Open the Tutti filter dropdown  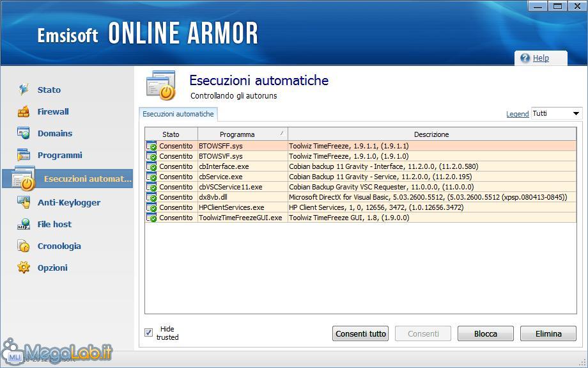556,113
